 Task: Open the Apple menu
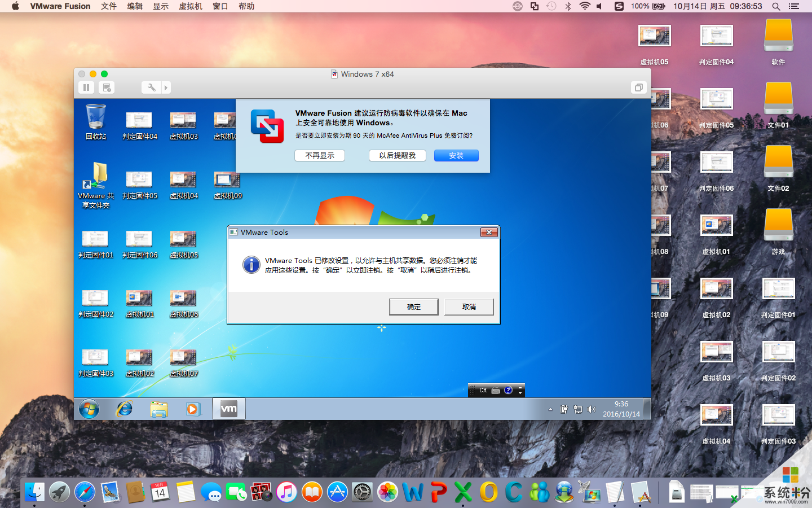pos(15,6)
